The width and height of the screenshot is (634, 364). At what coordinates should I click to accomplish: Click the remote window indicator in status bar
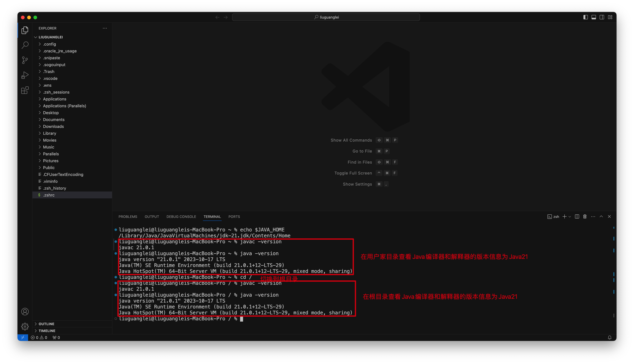pos(23,337)
